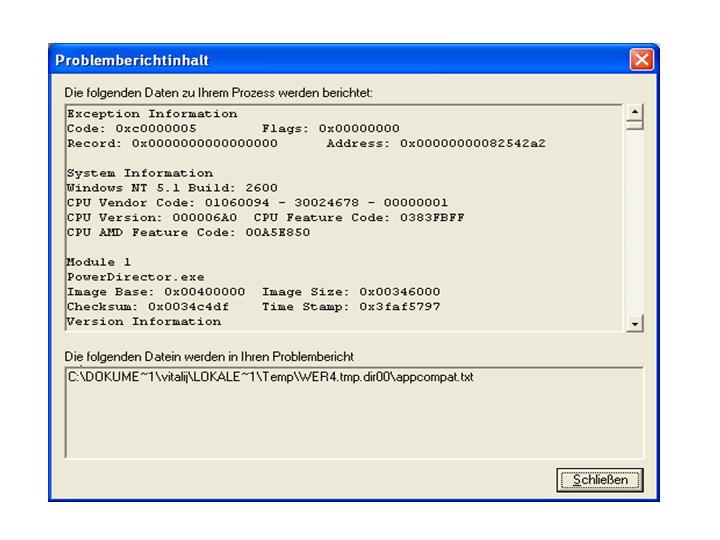The width and height of the screenshot is (720, 540).
Task: Click the Problemberichtinhalt title bar text
Action: click(x=132, y=60)
